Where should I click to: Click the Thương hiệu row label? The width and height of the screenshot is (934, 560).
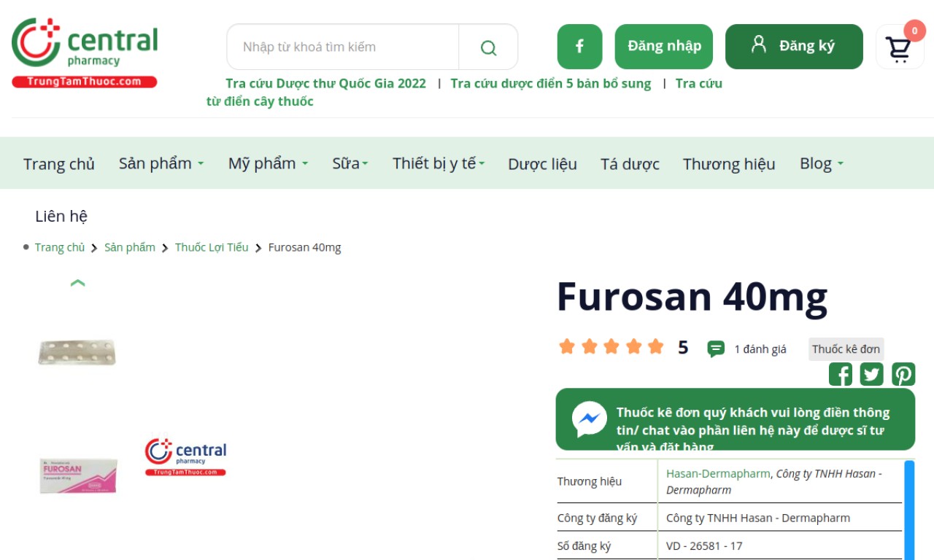pos(590,481)
